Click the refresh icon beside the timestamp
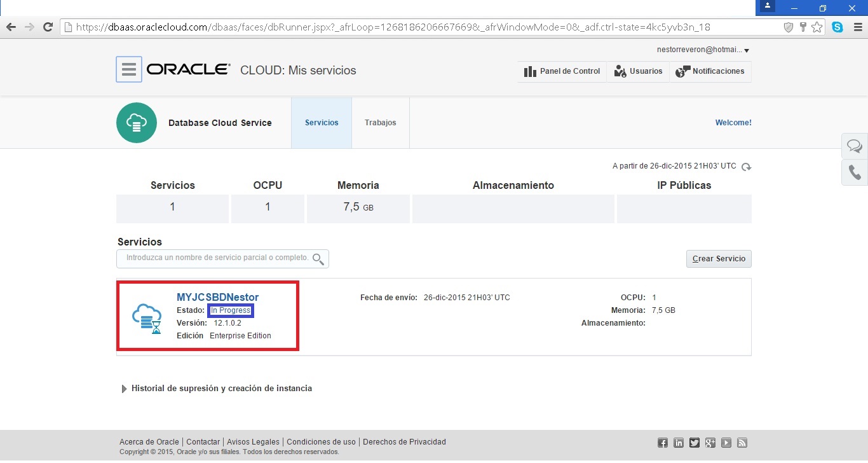868x463 pixels. click(747, 167)
